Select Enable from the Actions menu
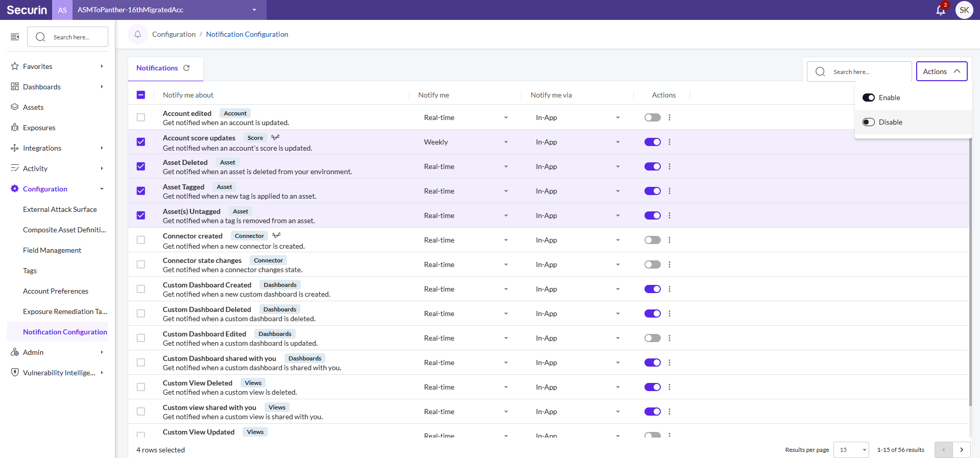The width and height of the screenshot is (980, 458). [x=913, y=98]
